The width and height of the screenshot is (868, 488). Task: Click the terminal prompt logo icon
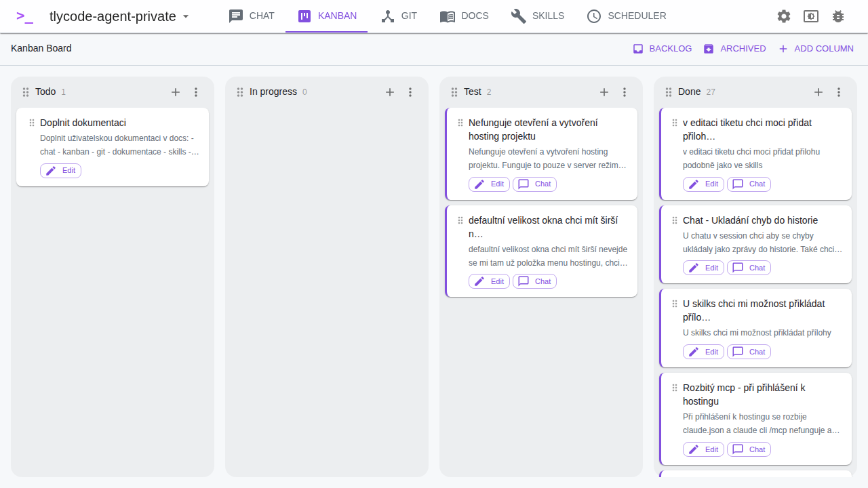click(24, 16)
